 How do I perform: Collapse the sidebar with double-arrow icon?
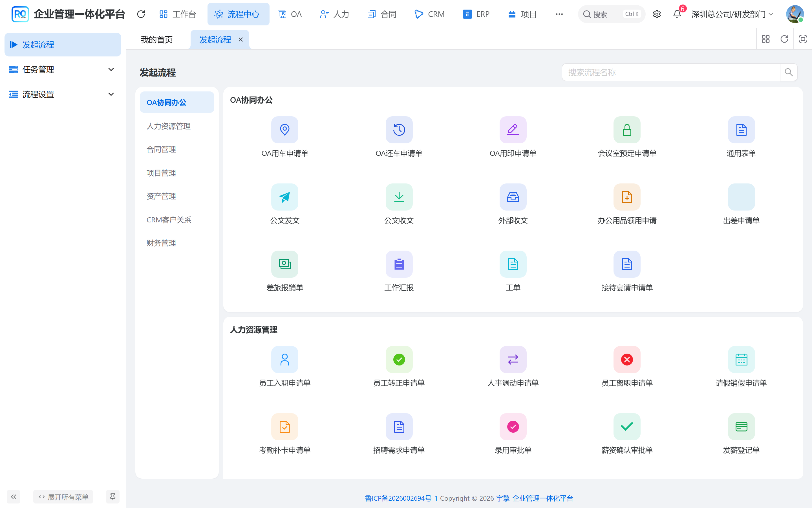14,497
